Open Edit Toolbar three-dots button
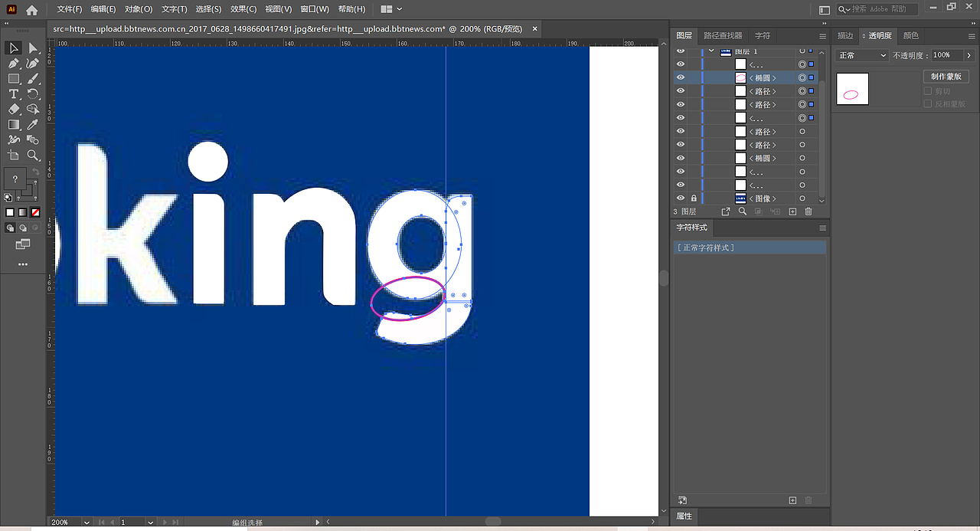Image resolution: width=980 pixels, height=531 pixels. [x=23, y=264]
